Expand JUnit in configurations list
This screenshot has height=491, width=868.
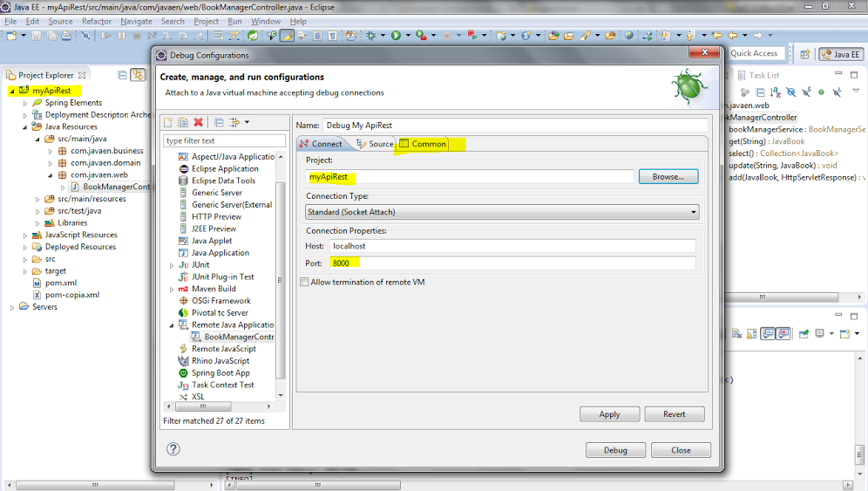point(172,265)
